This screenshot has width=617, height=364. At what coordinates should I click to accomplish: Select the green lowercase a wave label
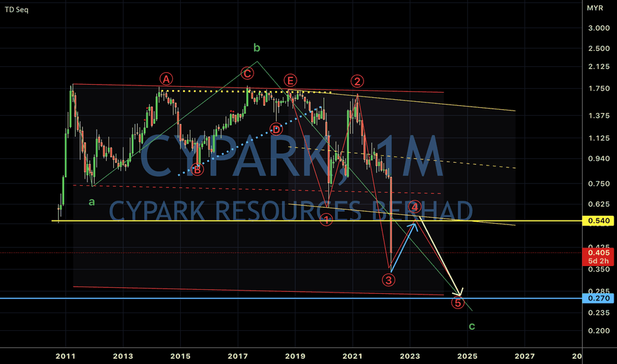pos(91,203)
